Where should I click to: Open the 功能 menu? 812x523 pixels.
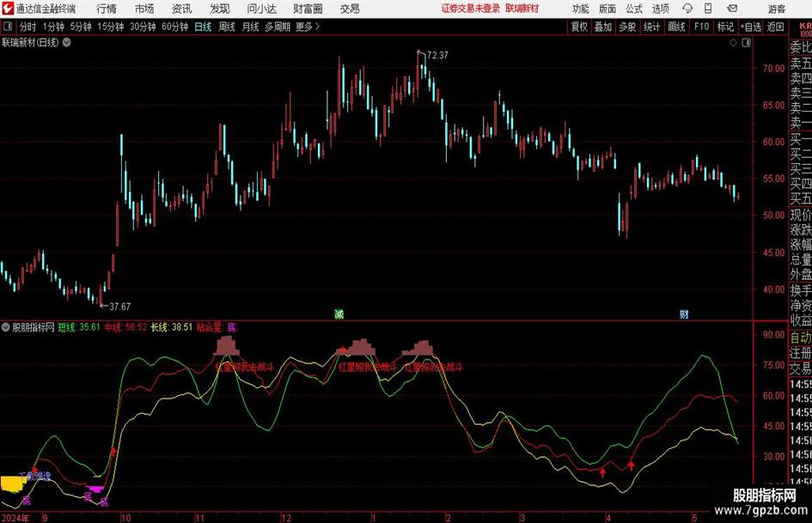(x=581, y=9)
